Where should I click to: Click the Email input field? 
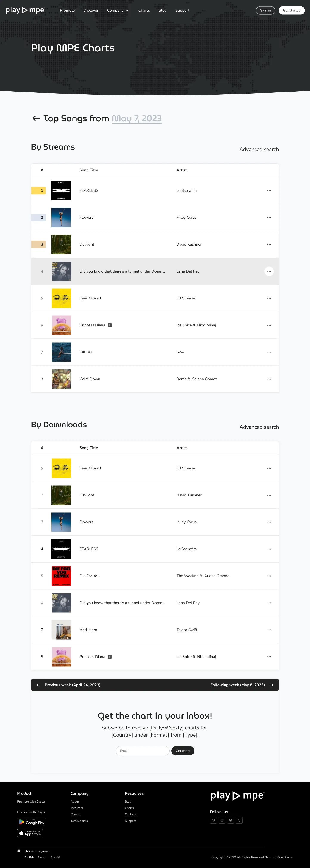142,751
